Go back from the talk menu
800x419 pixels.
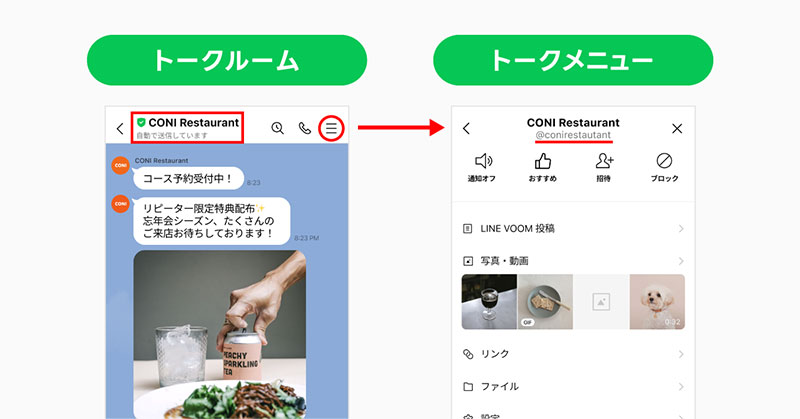[x=466, y=128]
